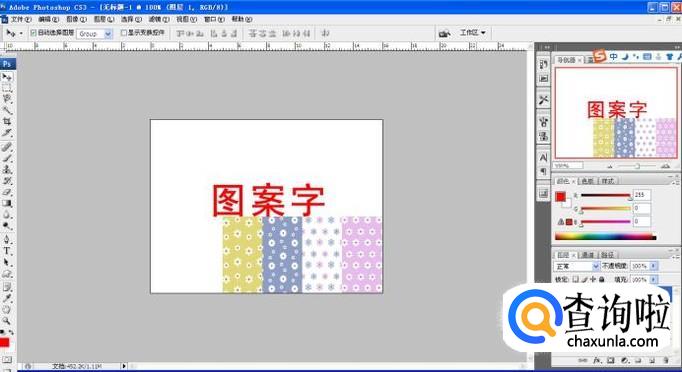Open the workspace dropdown in options bar
682x372 pixels.
472,33
